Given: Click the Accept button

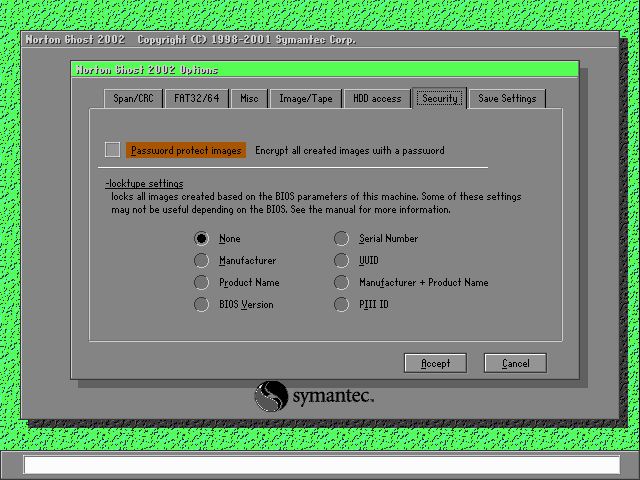Looking at the screenshot, I should (x=435, y=363).
